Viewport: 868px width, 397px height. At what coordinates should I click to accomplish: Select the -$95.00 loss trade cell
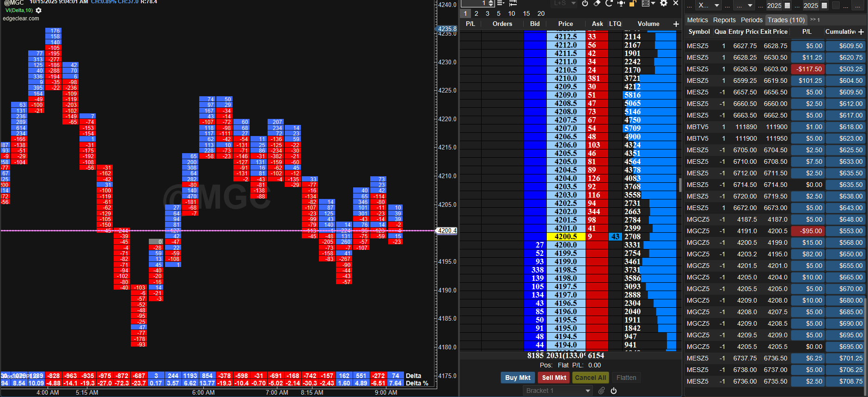[x=807, y=231]
